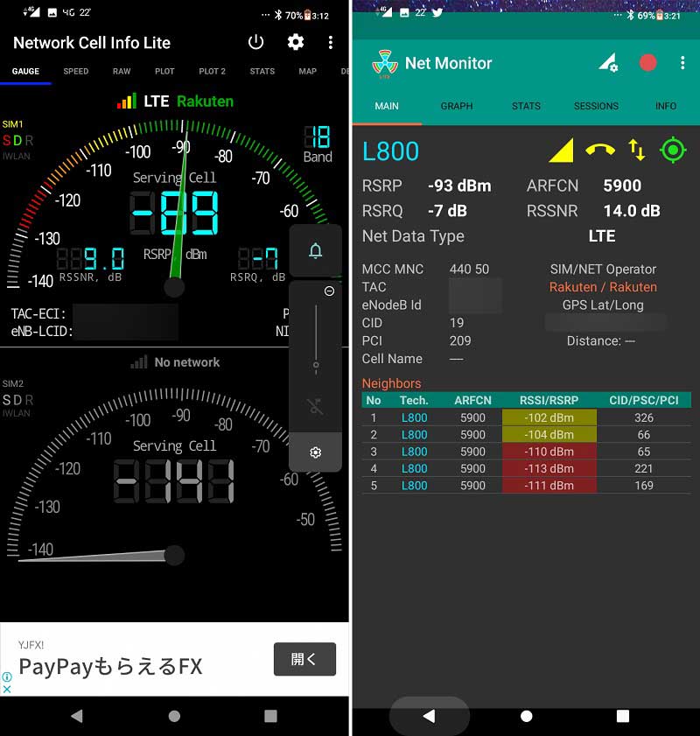Tap the L800 band heading

tap(390, 151)
